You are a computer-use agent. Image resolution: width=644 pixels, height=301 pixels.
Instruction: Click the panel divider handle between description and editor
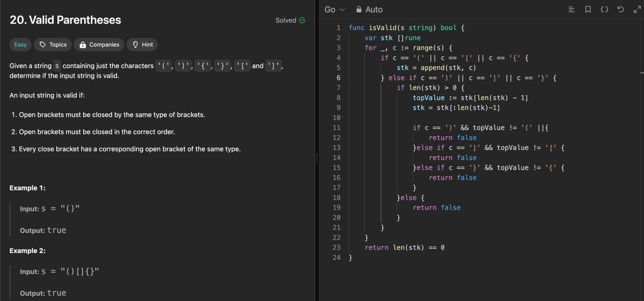pyautogui.click(x=317, y=158)
